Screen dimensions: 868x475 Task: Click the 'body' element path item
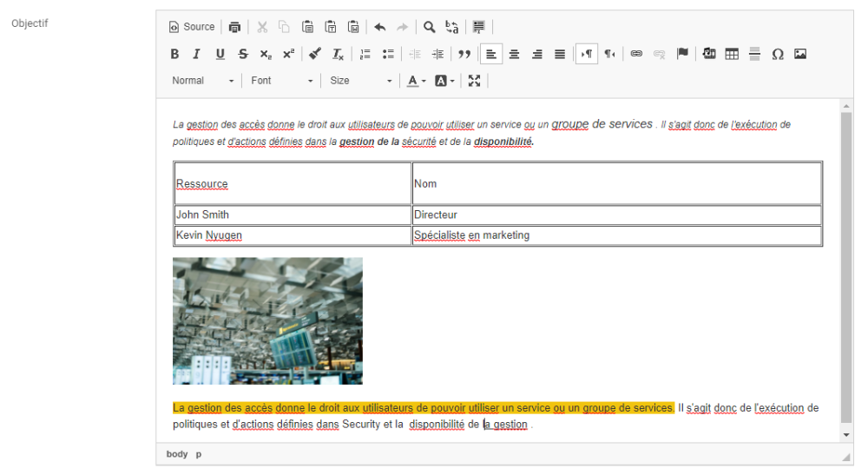pyautogui.click(x=177, y=454)
